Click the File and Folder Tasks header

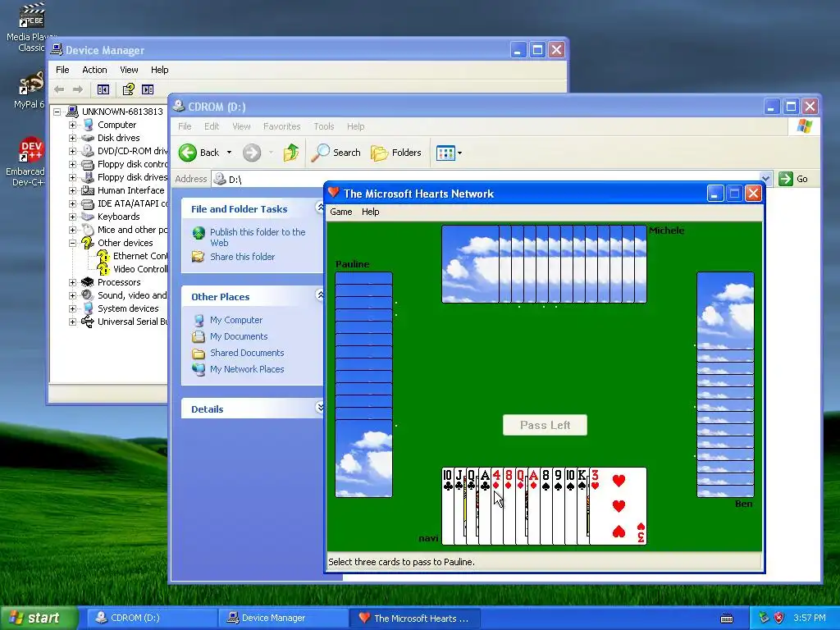(253, 209)
